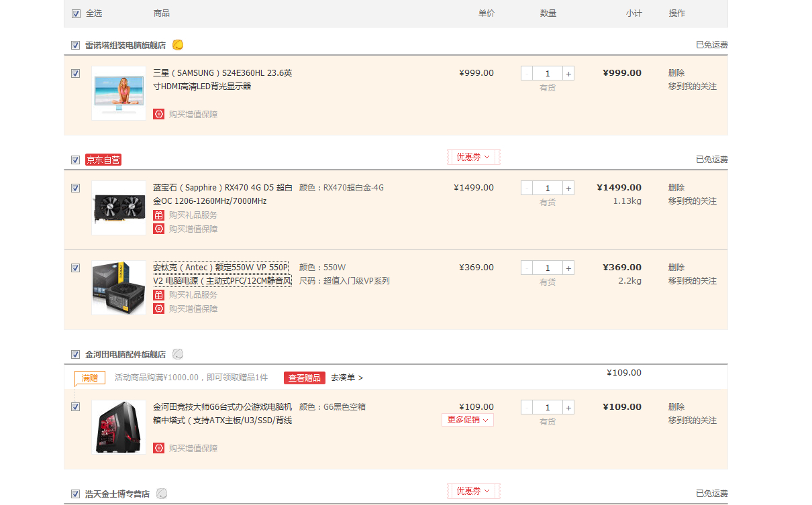Click 移到我的关注 for the 金河田 G6 case

click(693, 420)
